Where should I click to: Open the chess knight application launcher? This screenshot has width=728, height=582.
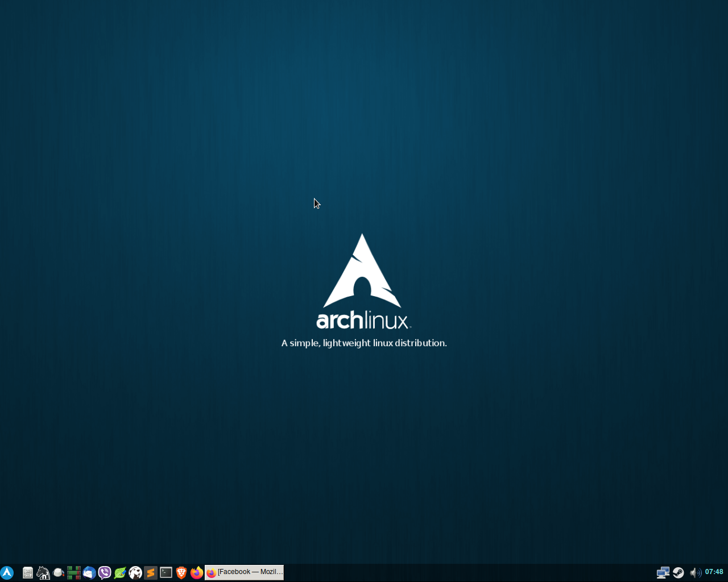pyautogui.click(x=43, y=572)
